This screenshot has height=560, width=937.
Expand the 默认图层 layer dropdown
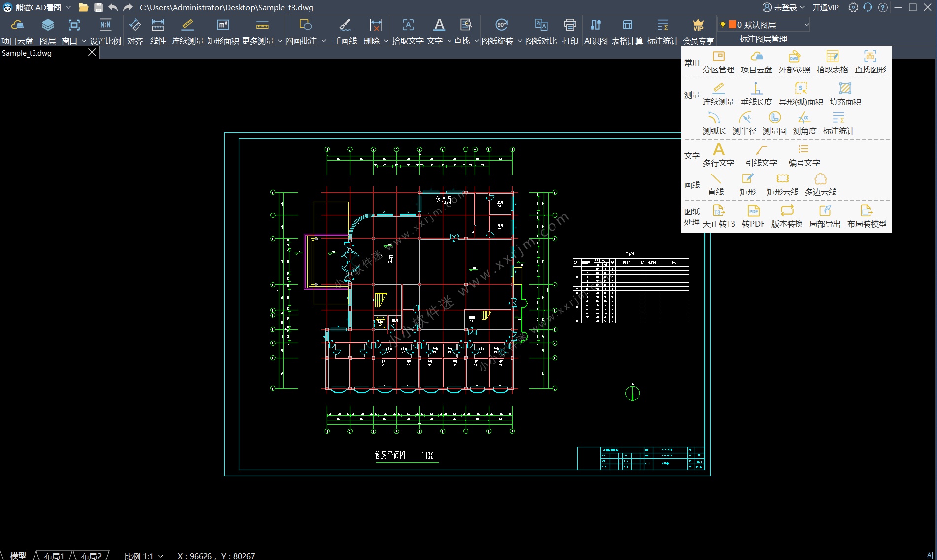tap(806, 25)
